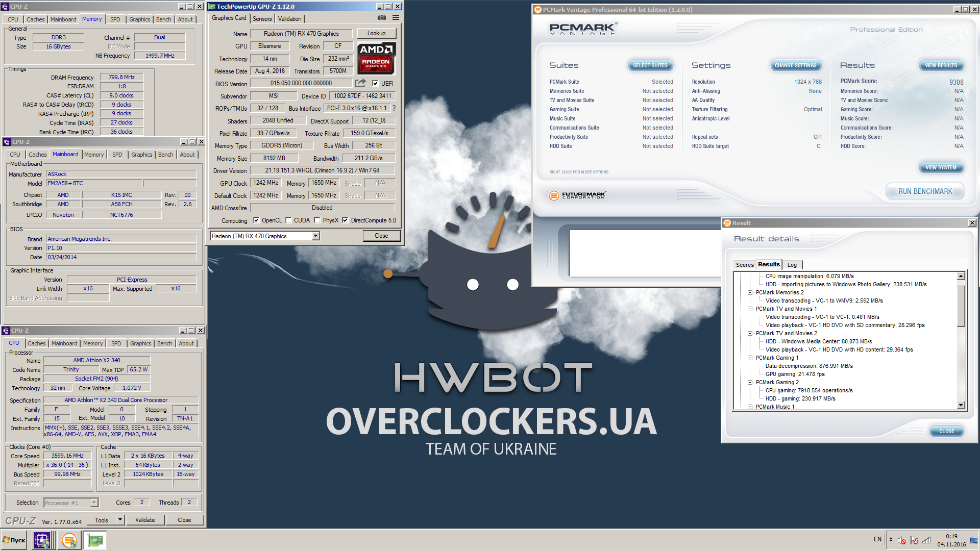Click the SELECT SUITES button
Viewport: 980px width, 551px height.
650,65
